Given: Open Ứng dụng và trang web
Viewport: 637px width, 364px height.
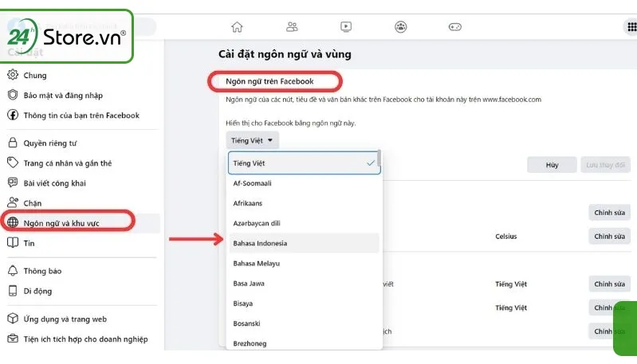Looking at the screenshot, I should point(65,319).
